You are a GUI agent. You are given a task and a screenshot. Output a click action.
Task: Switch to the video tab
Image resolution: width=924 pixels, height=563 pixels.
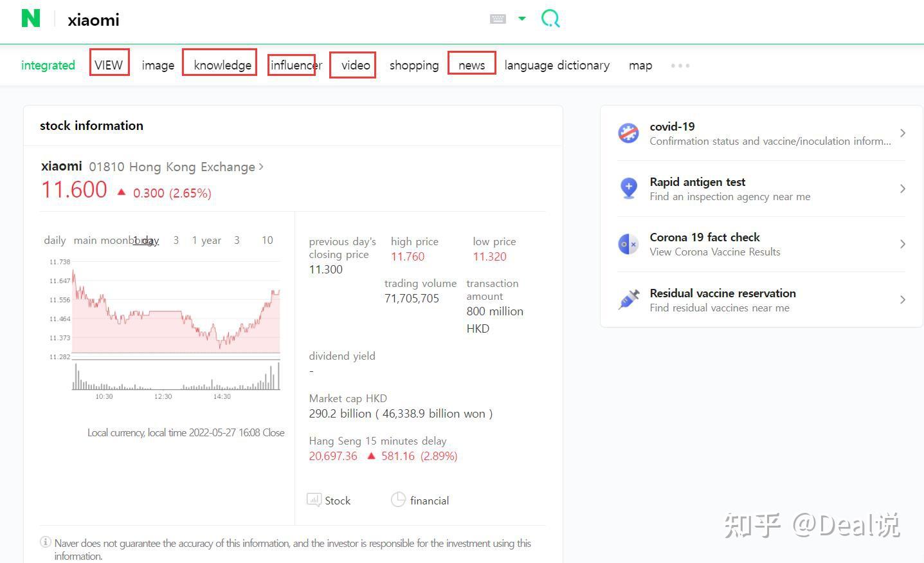pos(356,65)
